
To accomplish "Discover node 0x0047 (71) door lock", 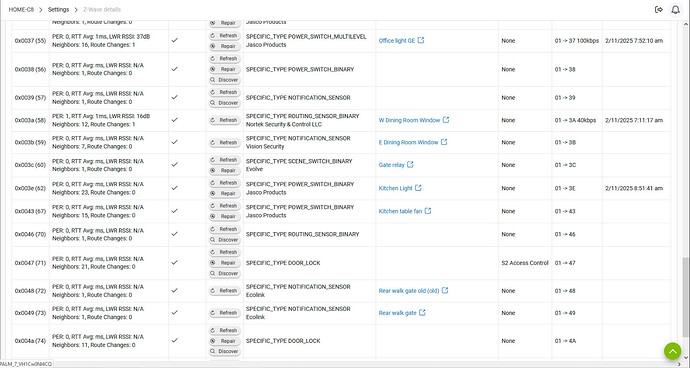I will point(224,273).
